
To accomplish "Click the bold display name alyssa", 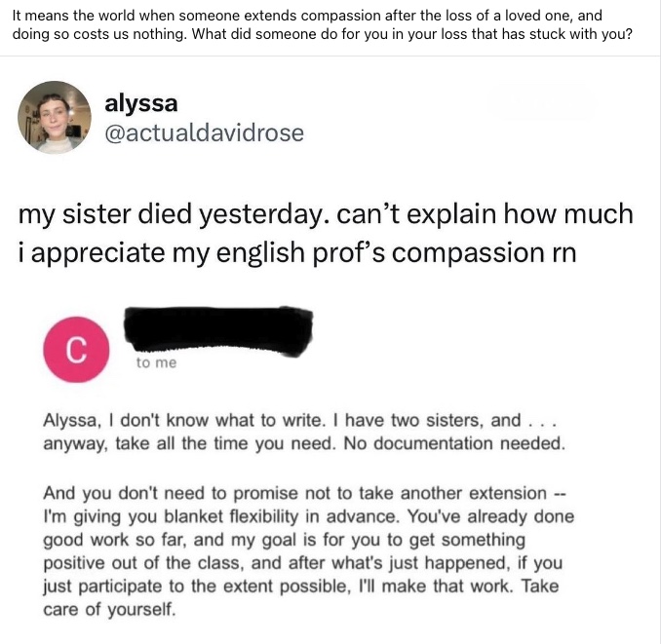I will (140, 103).
